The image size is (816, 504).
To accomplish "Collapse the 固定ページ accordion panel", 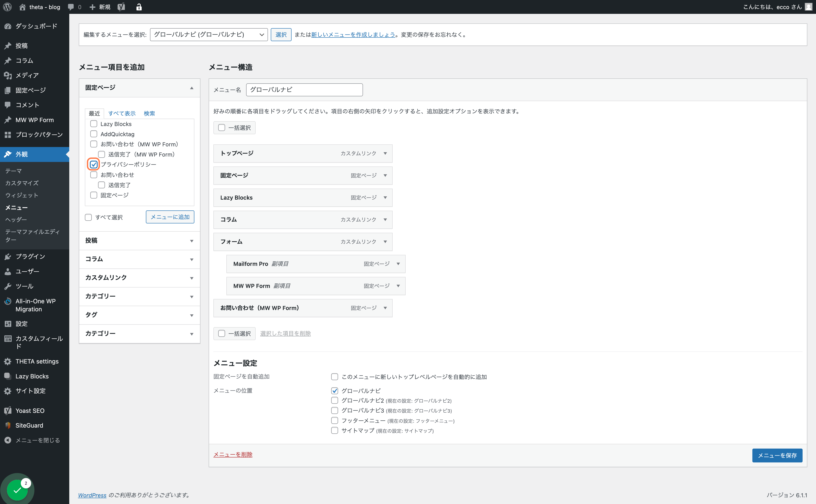I will tap(140, 88).
